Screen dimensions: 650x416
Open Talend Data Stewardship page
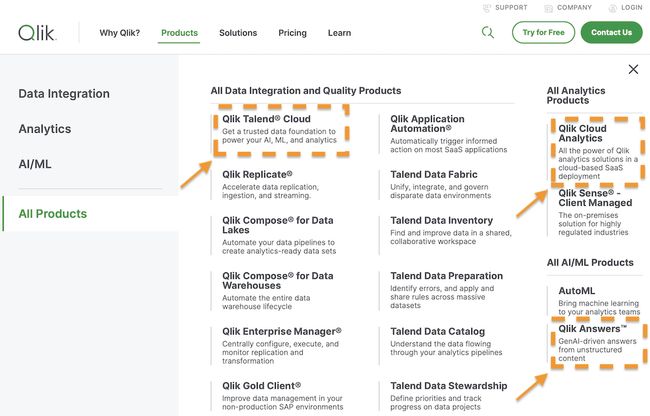[x=449, y=386]
